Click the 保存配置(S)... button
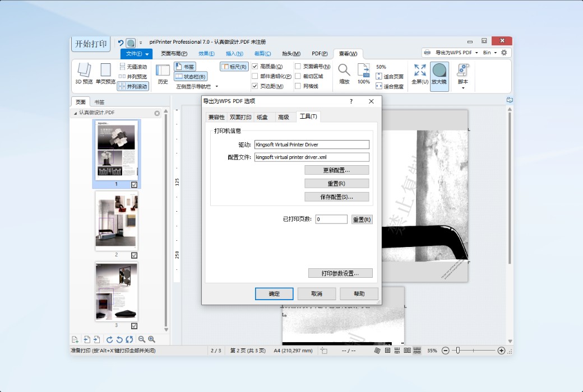The image size is (583, 392). (336, 197)
